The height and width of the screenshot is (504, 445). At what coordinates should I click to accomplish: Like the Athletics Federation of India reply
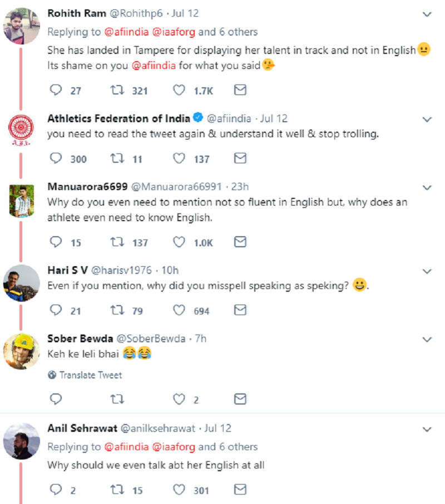point(179,159)
